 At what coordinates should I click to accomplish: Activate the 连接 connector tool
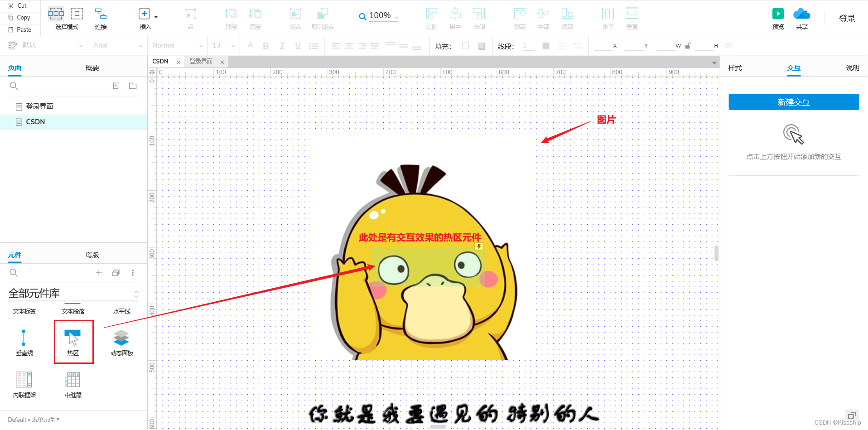(x=101, y=19)
